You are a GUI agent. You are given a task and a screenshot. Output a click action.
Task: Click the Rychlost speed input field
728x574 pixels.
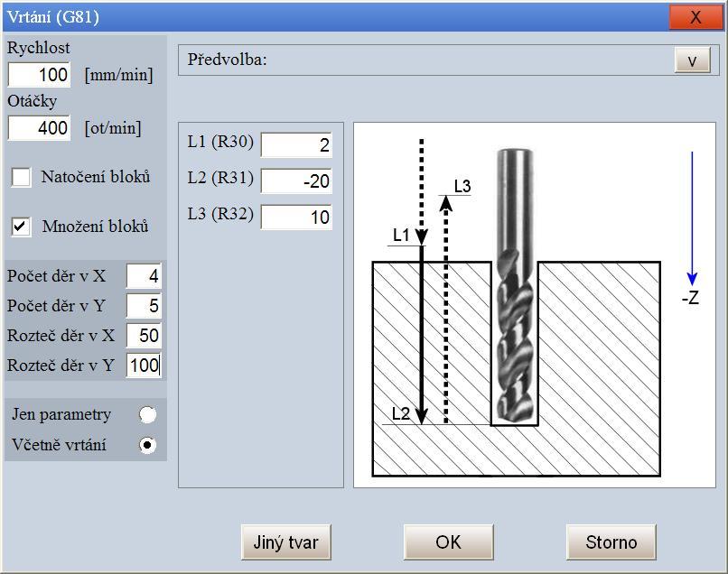[x=39, y=74]
